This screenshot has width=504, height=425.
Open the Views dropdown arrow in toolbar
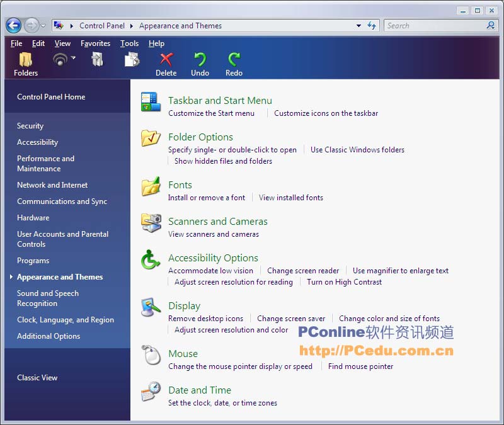[x=73, y=58]
